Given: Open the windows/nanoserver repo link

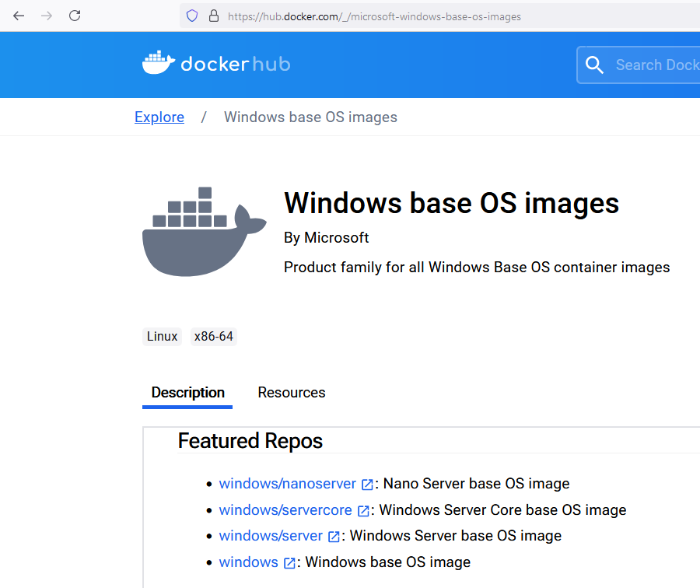Looking at the screenshot, I should coord(288,484).
